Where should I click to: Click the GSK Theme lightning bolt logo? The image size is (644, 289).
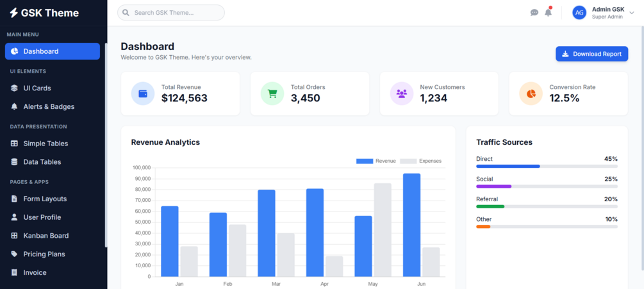pos(14,13)
